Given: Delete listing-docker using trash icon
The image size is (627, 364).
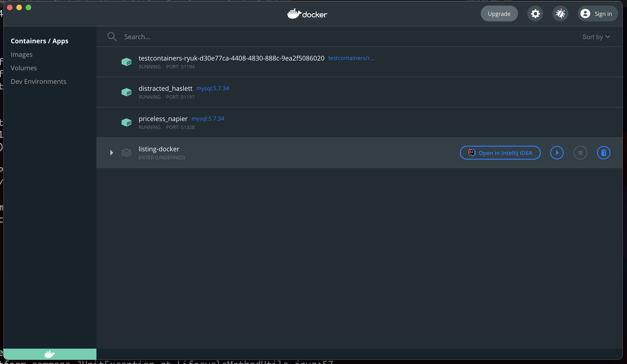Looking at the screenshot, I should click(x=603, y=153).
